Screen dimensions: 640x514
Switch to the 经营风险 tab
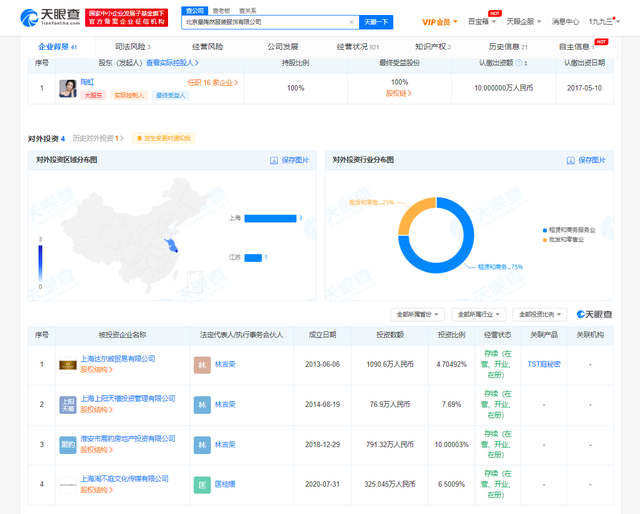[207, 47]
